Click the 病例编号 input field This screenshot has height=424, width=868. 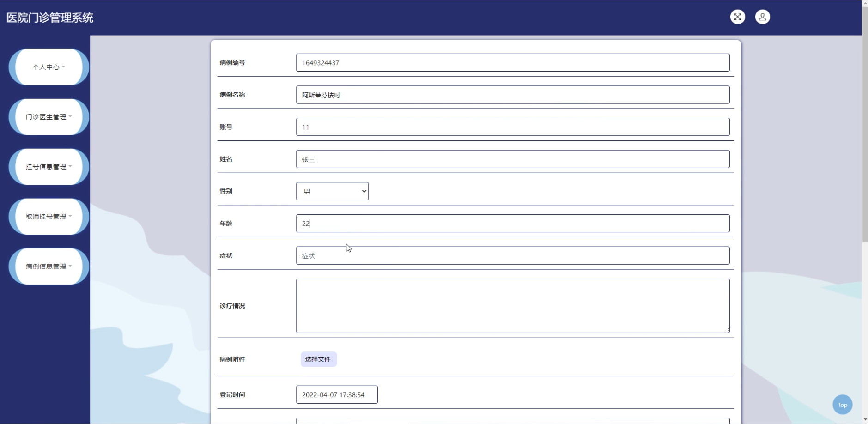(513, 63)
